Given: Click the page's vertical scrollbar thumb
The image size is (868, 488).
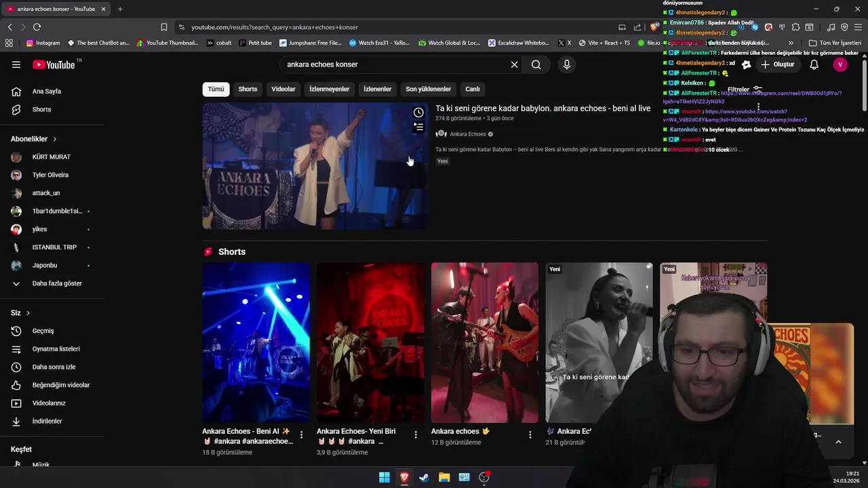Looking at the screenshot, I should pos(864,85).
